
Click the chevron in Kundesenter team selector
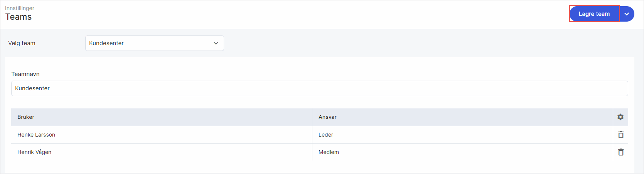[216, 43]
